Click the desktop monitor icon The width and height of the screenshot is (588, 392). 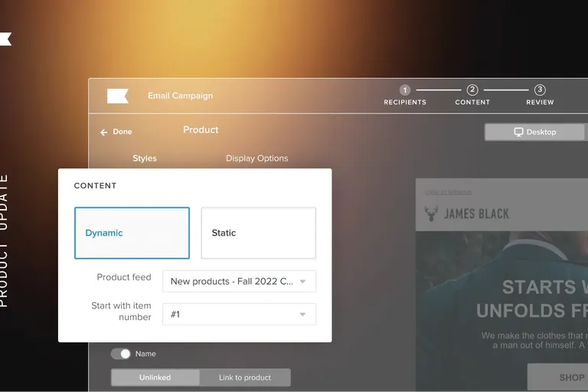518,132
